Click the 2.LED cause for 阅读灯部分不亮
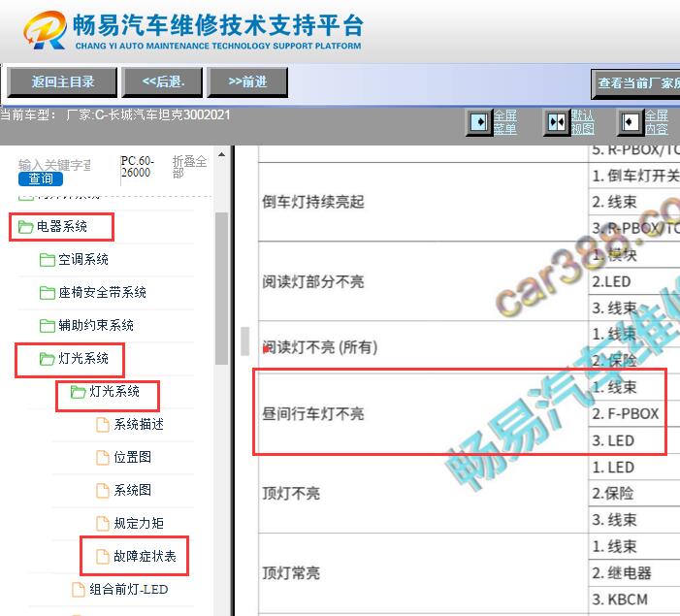Screen dimensions: 680x616 [634, 281]
